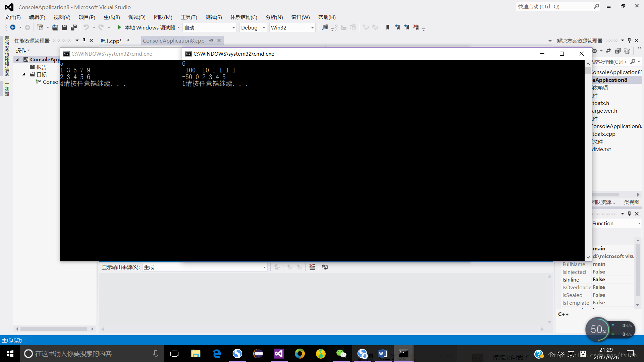Click the Open File icon in toolbar
This screenshot has width=644, height=362.
click(x=55, y=27)
